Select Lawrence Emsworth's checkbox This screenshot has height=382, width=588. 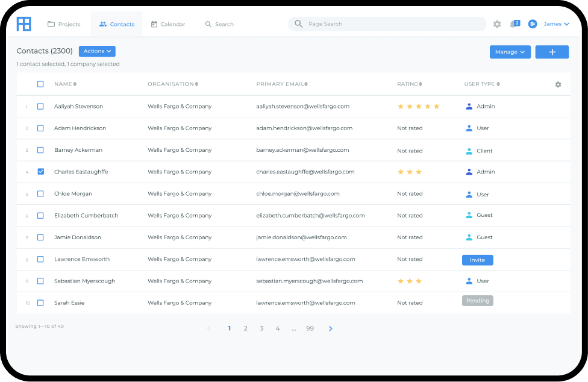tap(40, 259)
